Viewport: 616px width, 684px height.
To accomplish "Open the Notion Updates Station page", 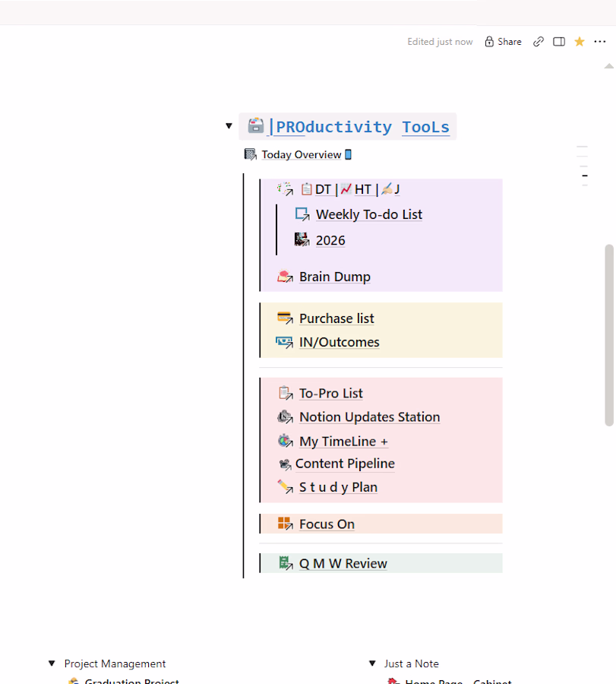I will [370, 417].
